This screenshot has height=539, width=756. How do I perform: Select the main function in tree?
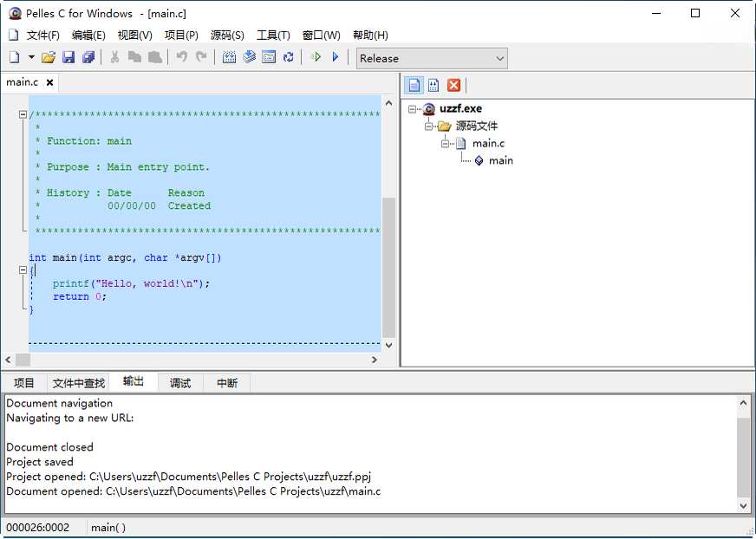501,161
